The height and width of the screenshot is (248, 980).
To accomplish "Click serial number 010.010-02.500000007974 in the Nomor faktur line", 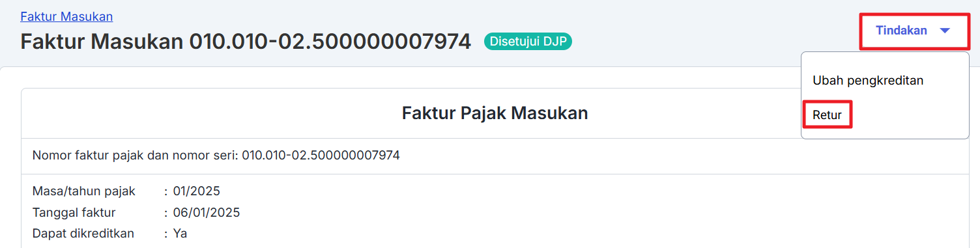I will tap(321, 156).
